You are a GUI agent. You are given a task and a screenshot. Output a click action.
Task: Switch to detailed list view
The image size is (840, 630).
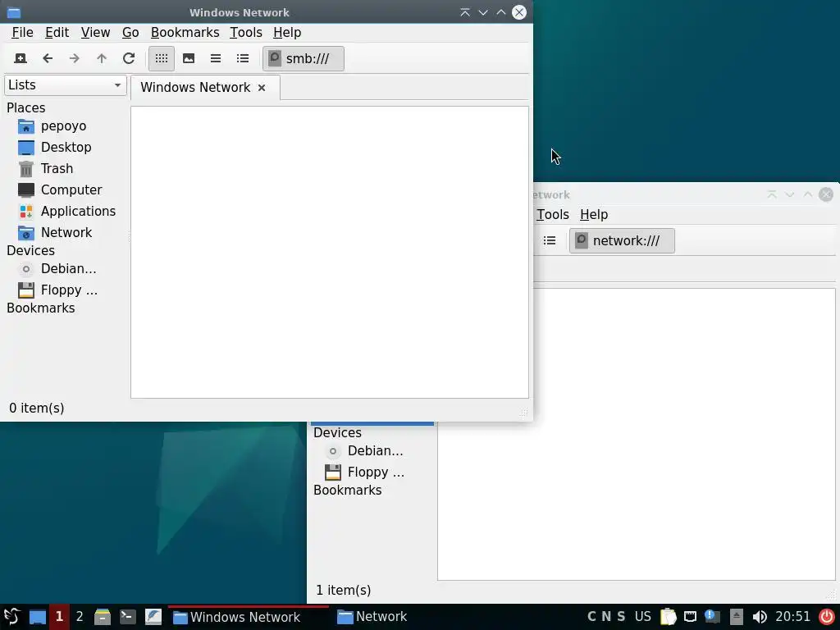(243, 58)
